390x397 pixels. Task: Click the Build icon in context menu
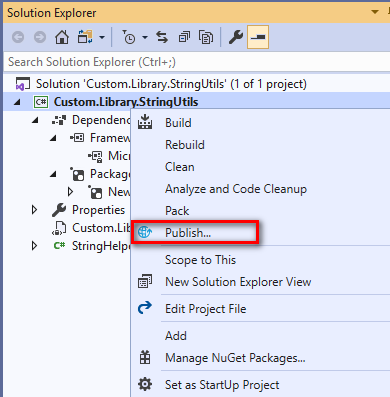145,122
